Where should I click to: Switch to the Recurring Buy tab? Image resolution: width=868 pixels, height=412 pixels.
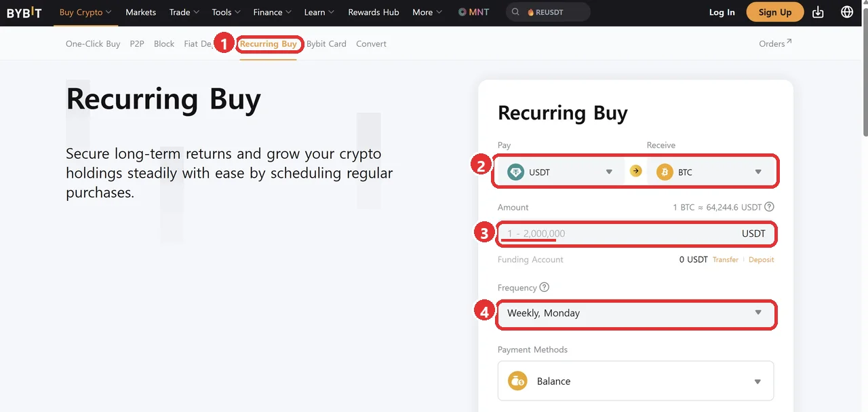tap(269, 43)
